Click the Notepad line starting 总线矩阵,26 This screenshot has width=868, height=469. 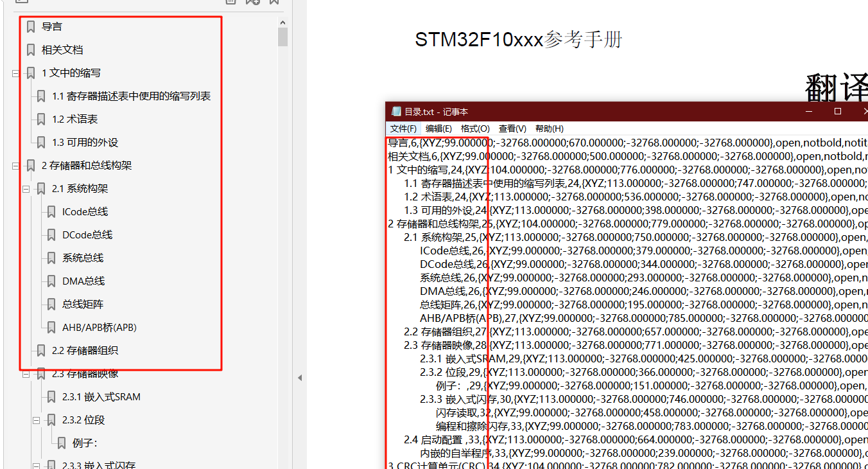[x=643, y=305]
